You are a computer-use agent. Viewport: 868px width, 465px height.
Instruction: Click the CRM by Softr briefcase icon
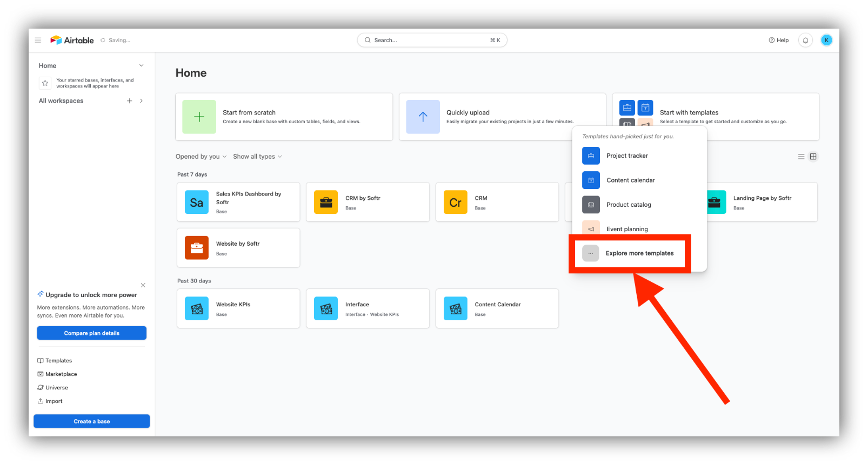[326, 202]
